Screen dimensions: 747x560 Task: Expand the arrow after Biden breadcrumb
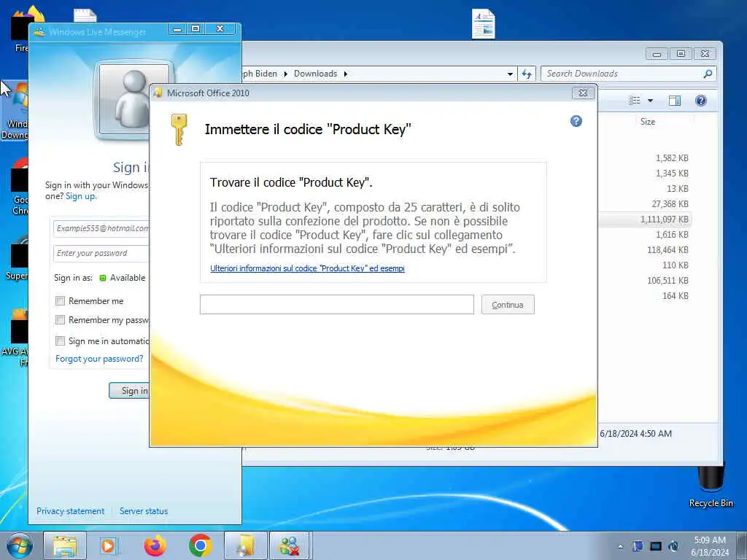tap(285, 74)
